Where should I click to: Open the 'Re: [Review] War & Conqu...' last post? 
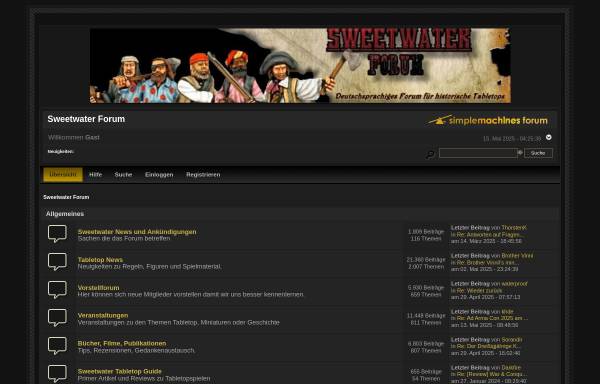coord(492,374)
